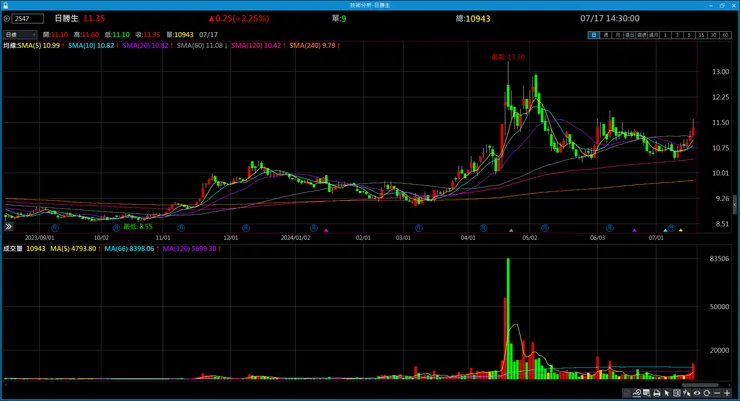Select the 60-minute timeframe button
Screen dimensions: 740x401
pyautogui.click(x=725, y=35)
